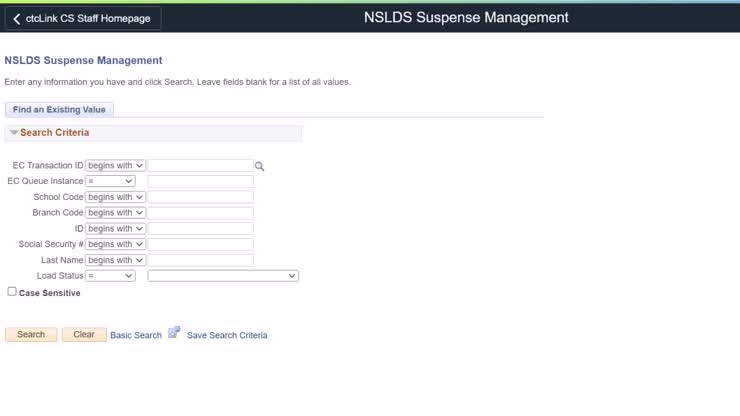Open Branch Code operator dropdown

pyautogui.click(x=115, y=213)
